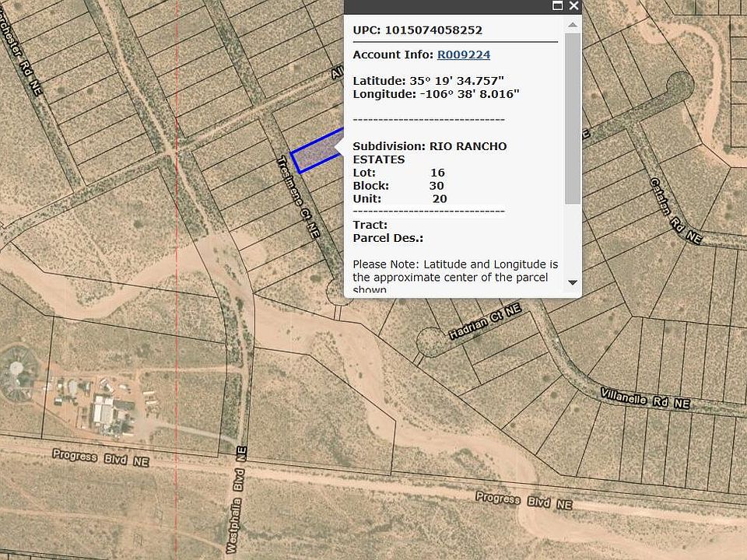
Task: Open account R009224 link
Action: (x=463, y=54)
